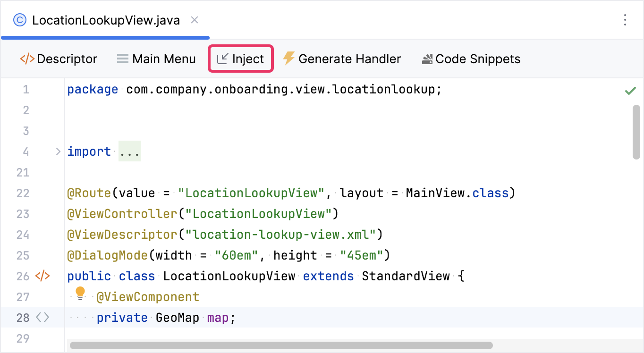Click the StandardView superclass name

pyautogui.click(x=406, y=276)
